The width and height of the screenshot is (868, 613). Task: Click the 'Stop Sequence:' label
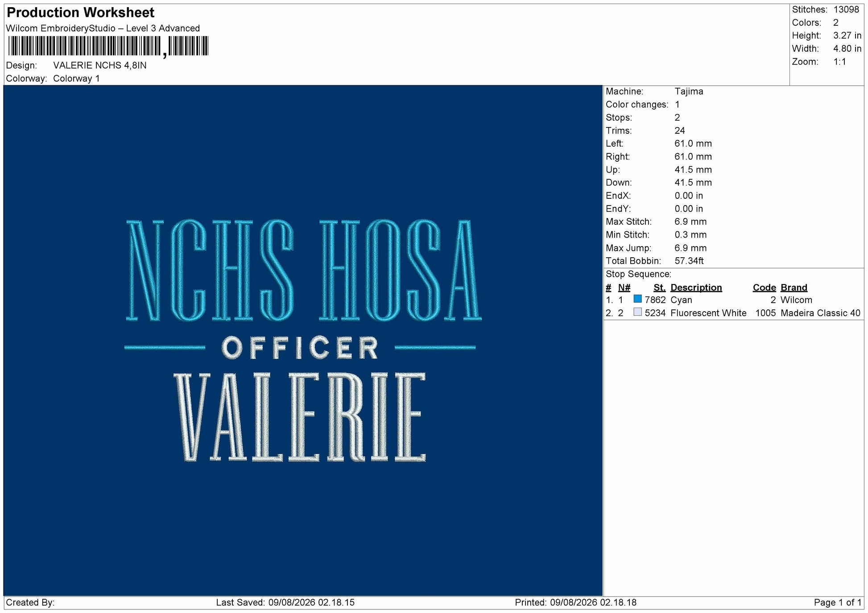638,274
